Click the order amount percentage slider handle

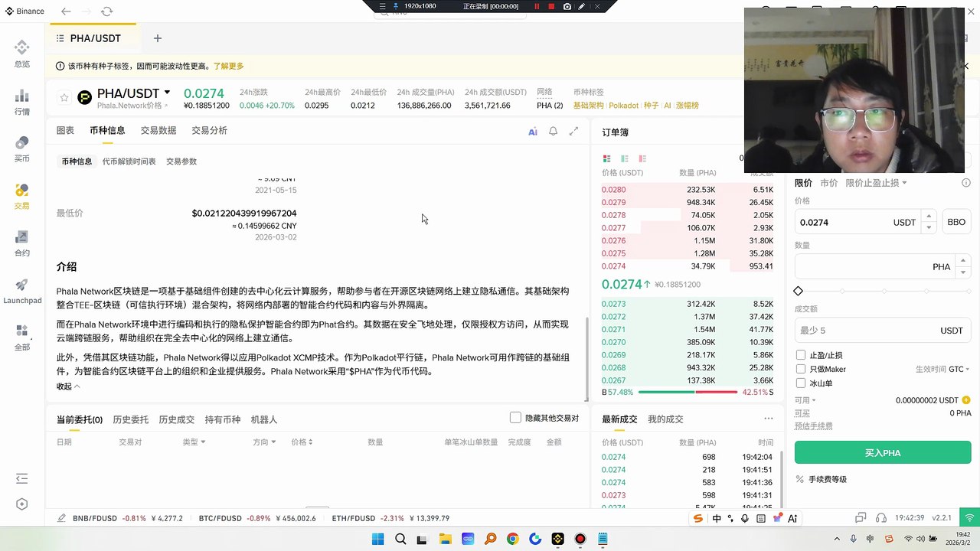[x=799, y=291]
